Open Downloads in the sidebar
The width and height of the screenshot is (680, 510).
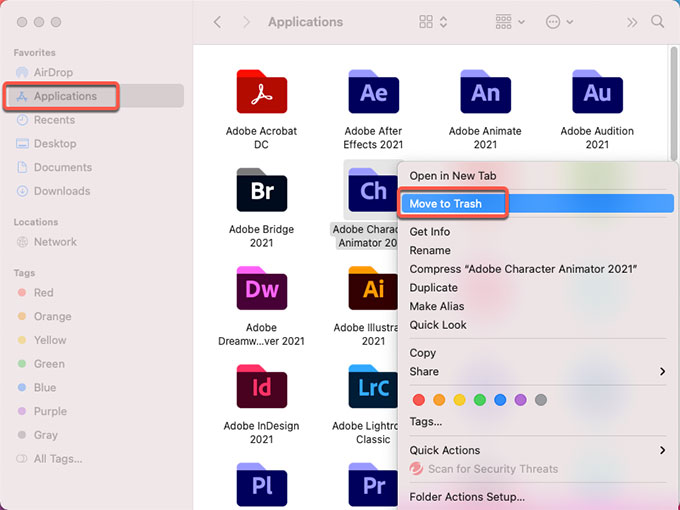[x=62, y=191]
